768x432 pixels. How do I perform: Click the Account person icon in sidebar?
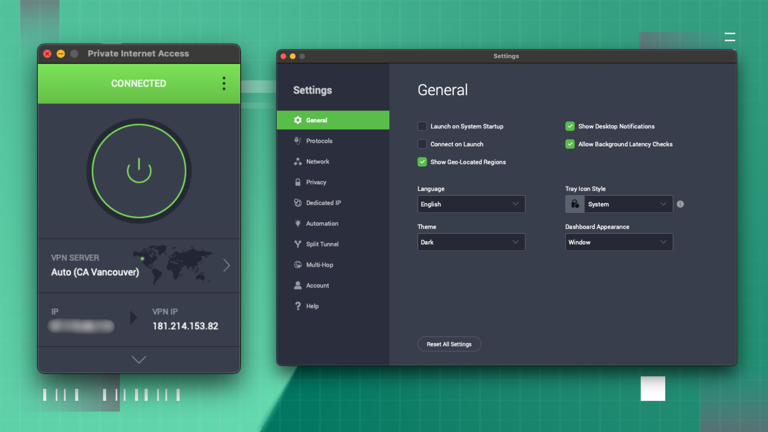coord(298,285)
